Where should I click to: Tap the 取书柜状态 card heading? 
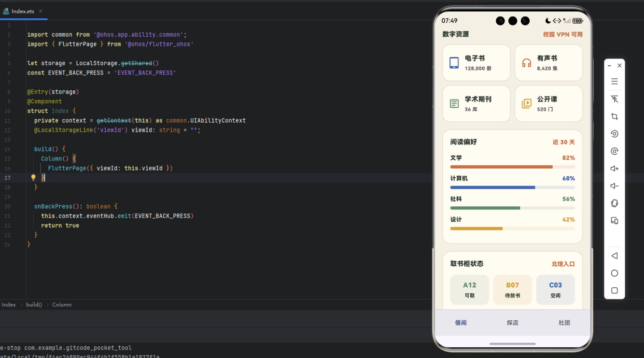coord(467,264)
